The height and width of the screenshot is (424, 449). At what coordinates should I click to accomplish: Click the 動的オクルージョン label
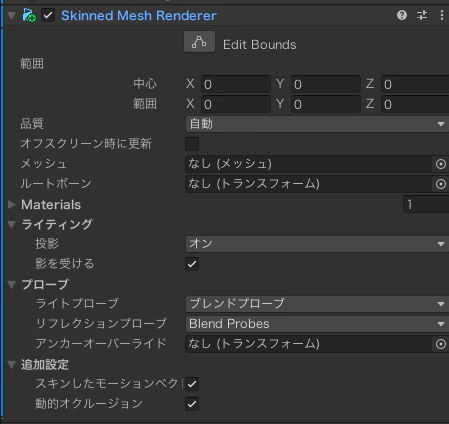[89, 404]
